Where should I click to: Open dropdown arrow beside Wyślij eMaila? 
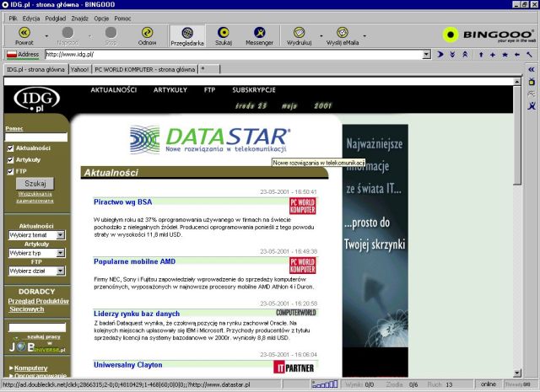pyautogui.click(x=364, y=35)
